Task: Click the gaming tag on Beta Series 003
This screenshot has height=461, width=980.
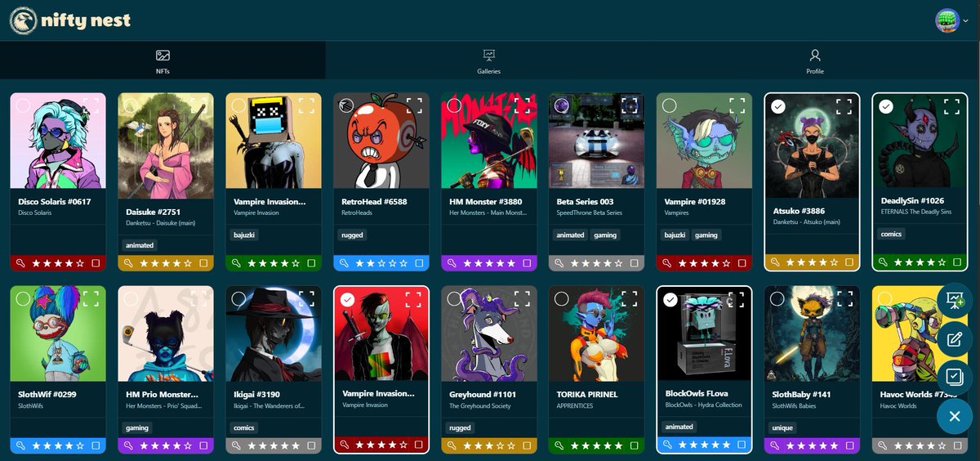Action: [x=605, y=235]
